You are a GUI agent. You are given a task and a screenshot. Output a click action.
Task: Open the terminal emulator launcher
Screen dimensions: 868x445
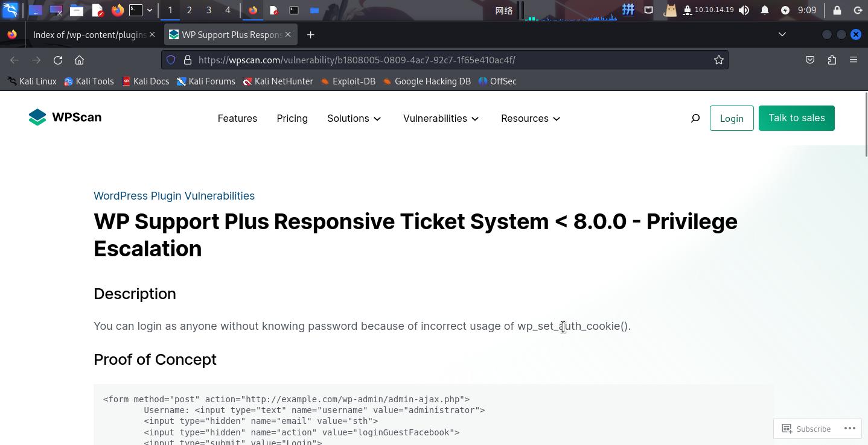[x=136, y=10]
